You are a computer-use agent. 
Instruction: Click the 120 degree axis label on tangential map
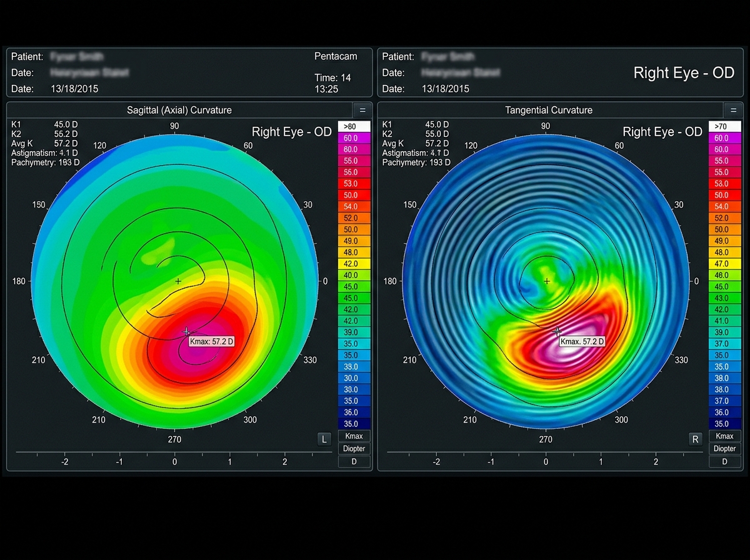click(471, 146)
